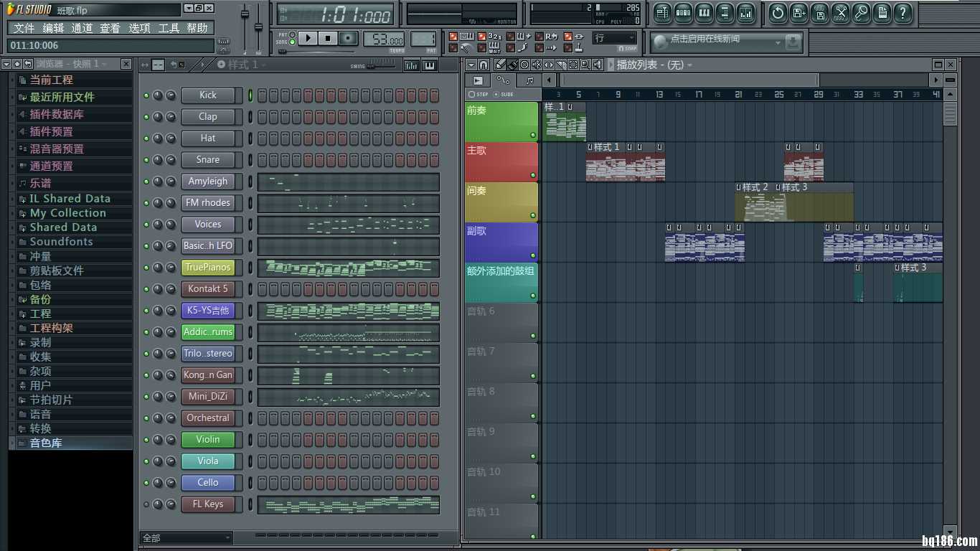Open the 查看 menu
Screen dimensions: 980x551
[110, 28]
